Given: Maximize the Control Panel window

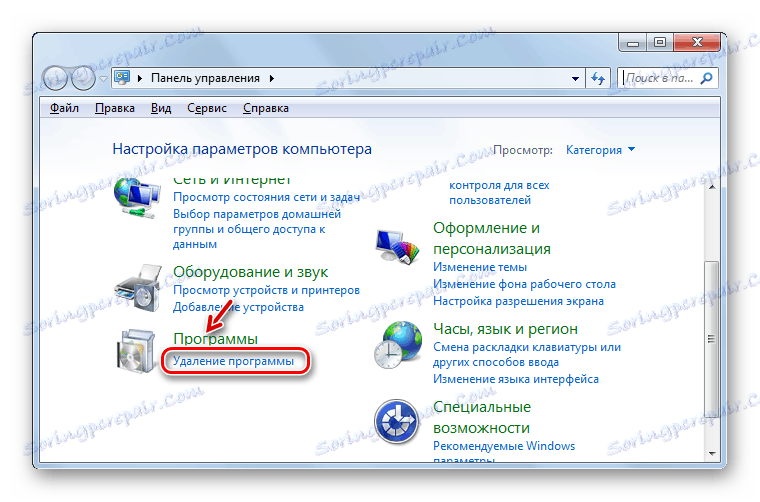Looking at the screenshot, I should pos(660,43).
